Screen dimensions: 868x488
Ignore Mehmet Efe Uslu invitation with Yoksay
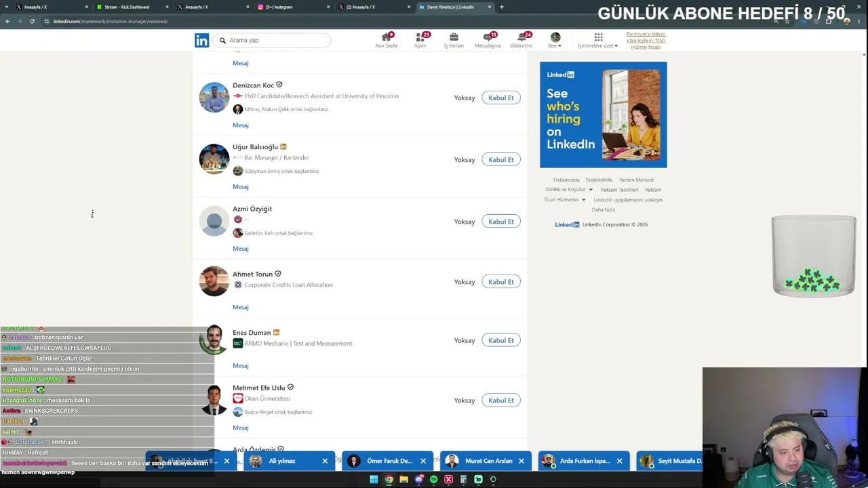point(465,400)
